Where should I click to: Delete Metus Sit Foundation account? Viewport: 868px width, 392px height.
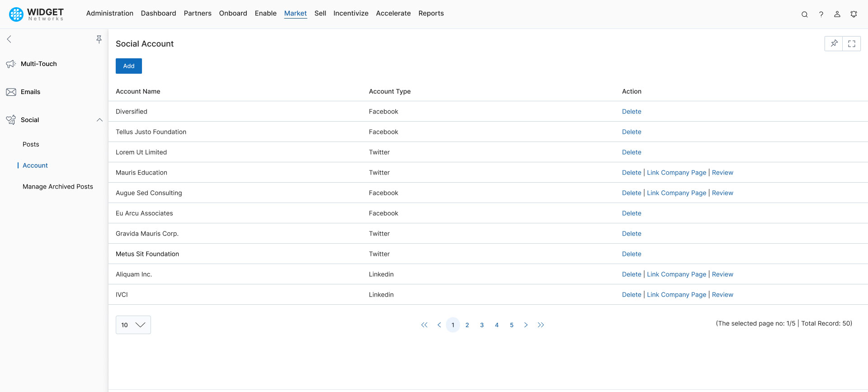coord(632,254)
